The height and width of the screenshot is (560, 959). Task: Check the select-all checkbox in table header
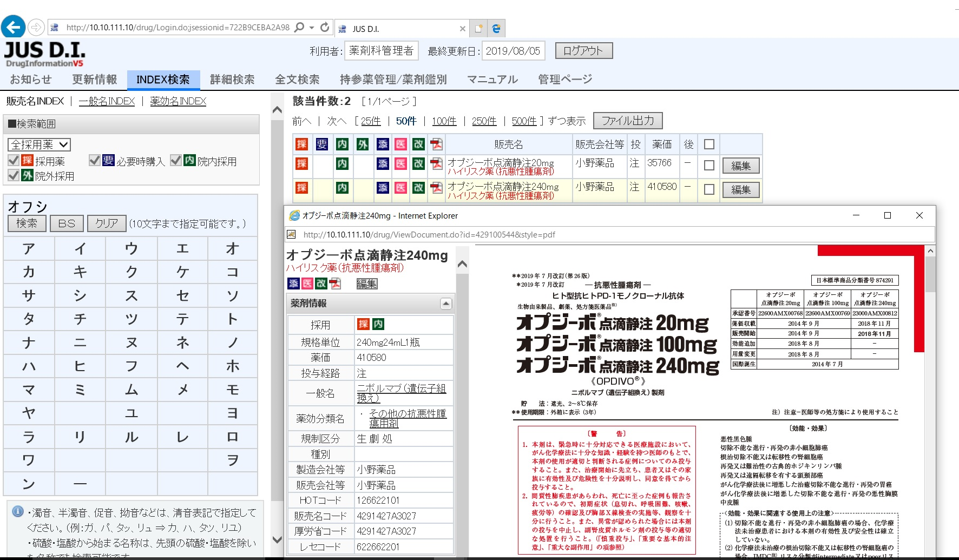709,144
